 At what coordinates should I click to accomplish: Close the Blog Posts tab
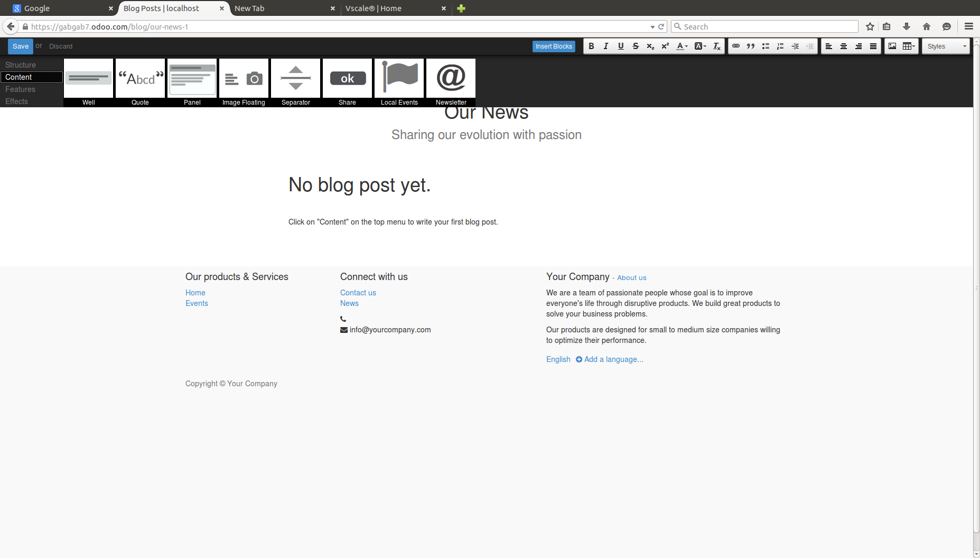pyautogui.click(x=222, y=8)
